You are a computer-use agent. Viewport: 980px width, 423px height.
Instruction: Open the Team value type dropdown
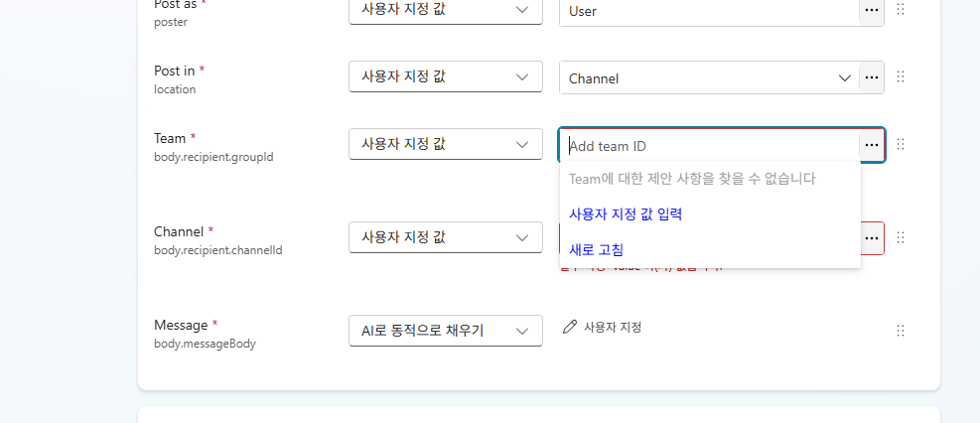point(446,144)
